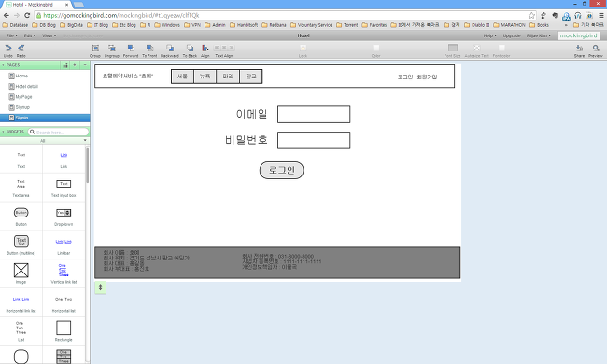The image size is (607, 364).
Task: Select the Button widget
Action: (x=21, y=217)
